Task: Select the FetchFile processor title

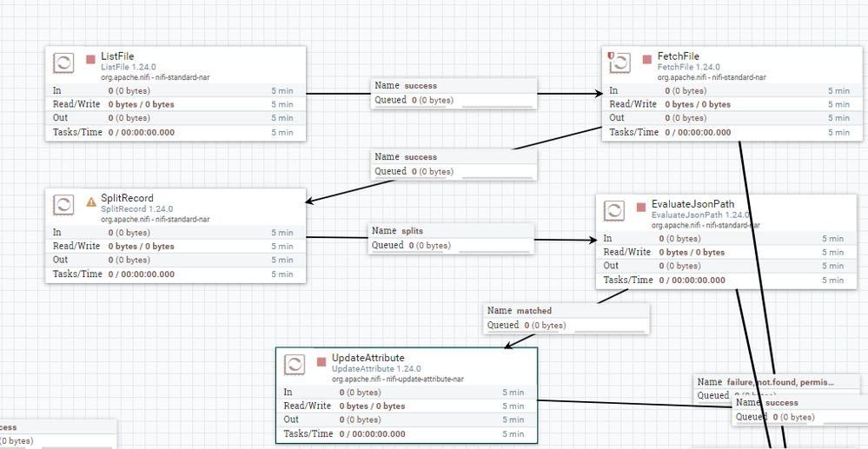Action: point(678,56)
